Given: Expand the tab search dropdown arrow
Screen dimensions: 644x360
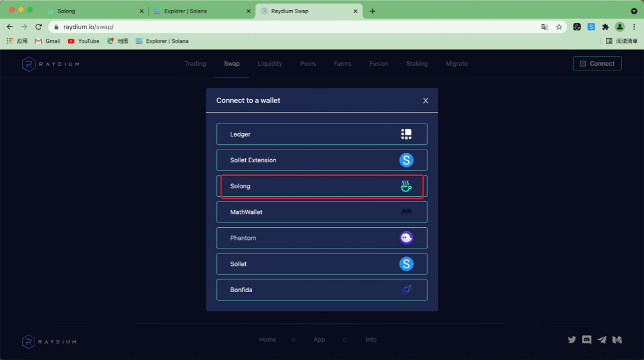Looking at the screenshot, I should [634, 11].
